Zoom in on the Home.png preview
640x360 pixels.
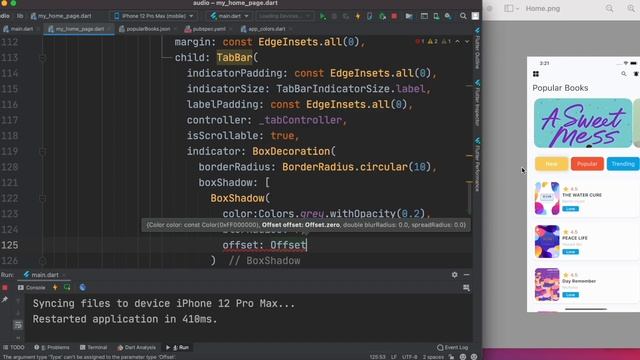(x=631, y=8)
